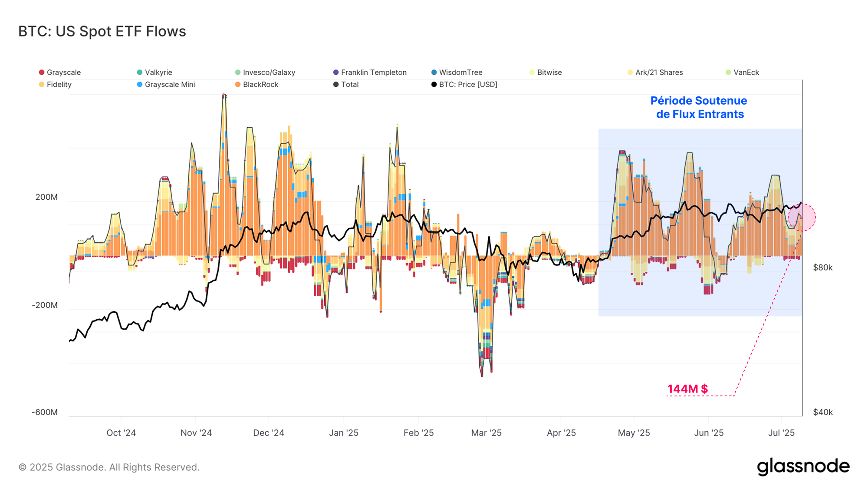Click the Grayscale Mini legend marker

(x=140, y=85)
